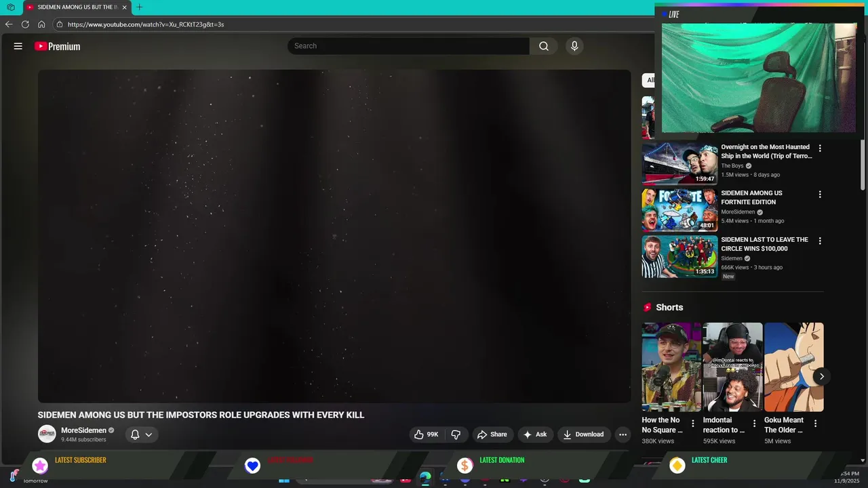
Task: Download the current video
Action: pos(583,434)
